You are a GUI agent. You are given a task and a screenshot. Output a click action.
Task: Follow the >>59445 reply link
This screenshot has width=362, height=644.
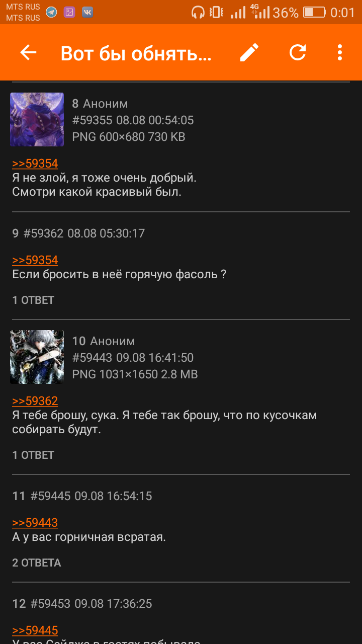tap(35, 630)
